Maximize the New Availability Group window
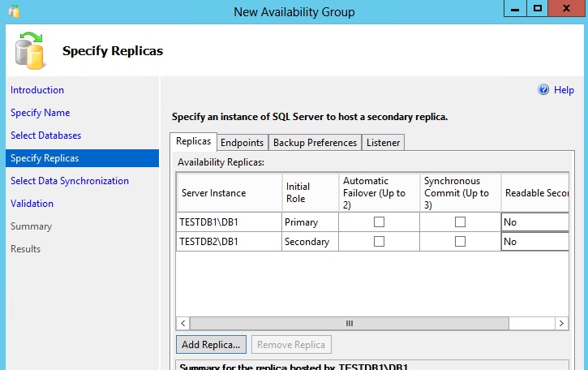 pyautogui.click(x=538, y=8)
